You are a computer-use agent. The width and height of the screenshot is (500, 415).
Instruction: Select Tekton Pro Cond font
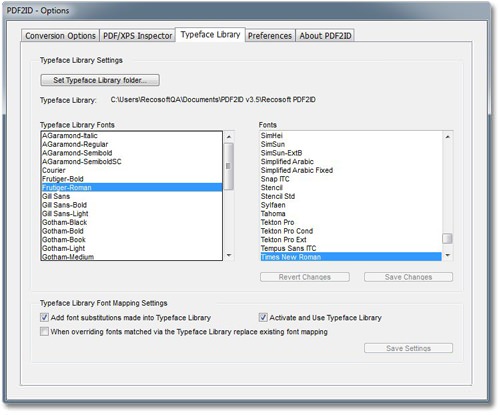351,231
